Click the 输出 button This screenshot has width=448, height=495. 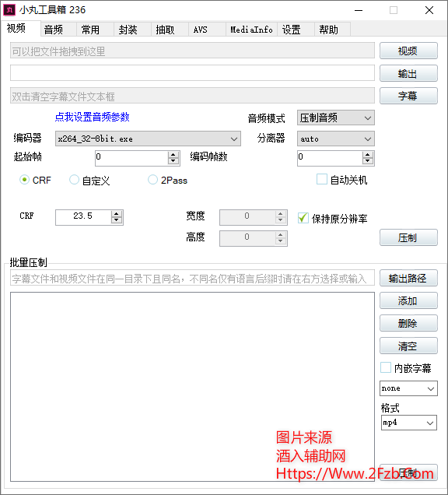coord(408,73)
